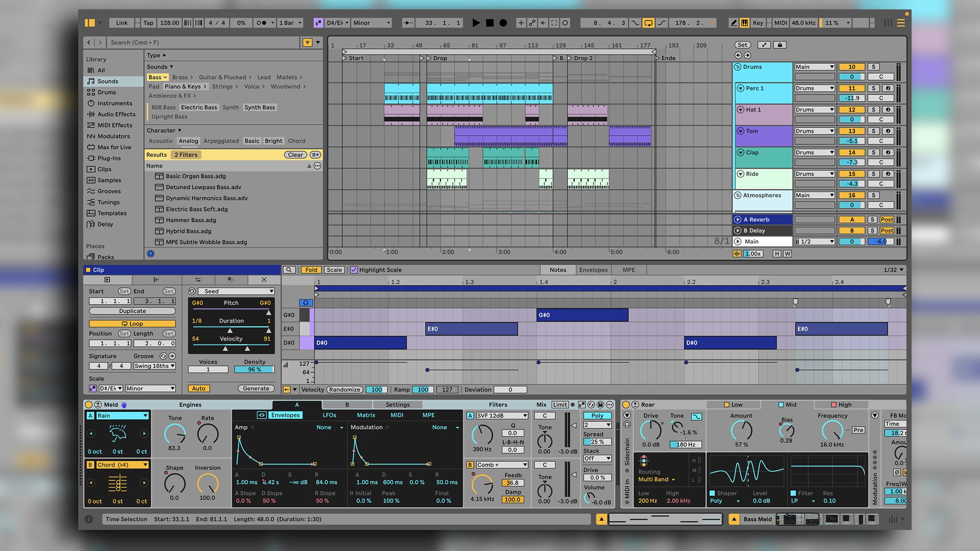The width and height of the screenshot is (980, 551).
Task: Select Hybrid Bass.adg in results
Action: (188, 231)
